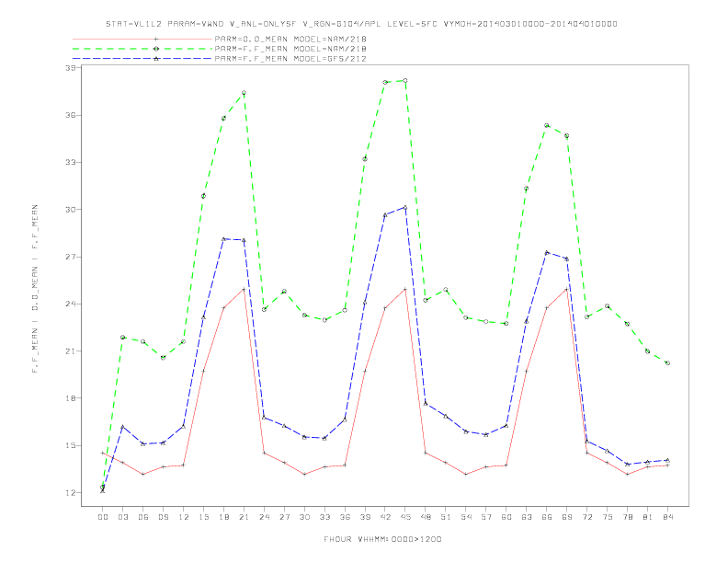Click x-axis tick label 57

click(x=486, y=517)
